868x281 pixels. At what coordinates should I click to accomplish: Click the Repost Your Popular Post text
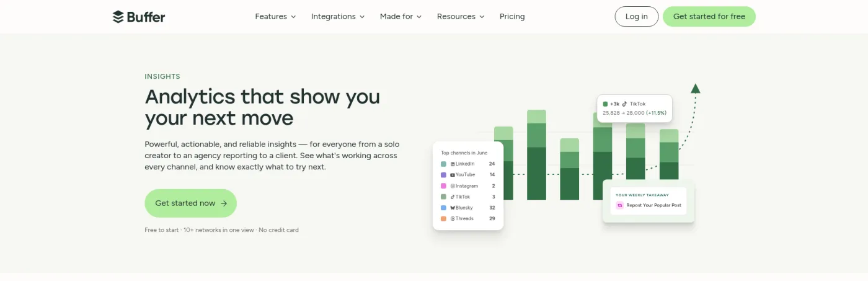click(653, 205)
